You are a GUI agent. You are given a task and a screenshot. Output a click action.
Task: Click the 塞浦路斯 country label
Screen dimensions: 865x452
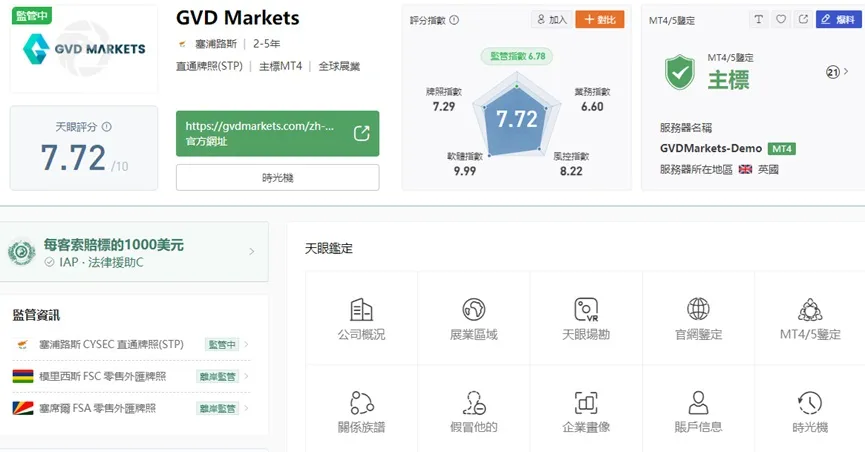pos(216,44)
